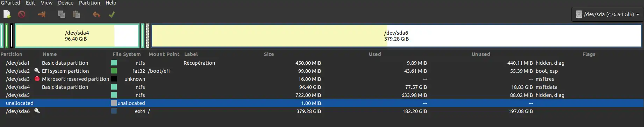Open the Partition menu

pyautogui.click(x=90, y=3)
